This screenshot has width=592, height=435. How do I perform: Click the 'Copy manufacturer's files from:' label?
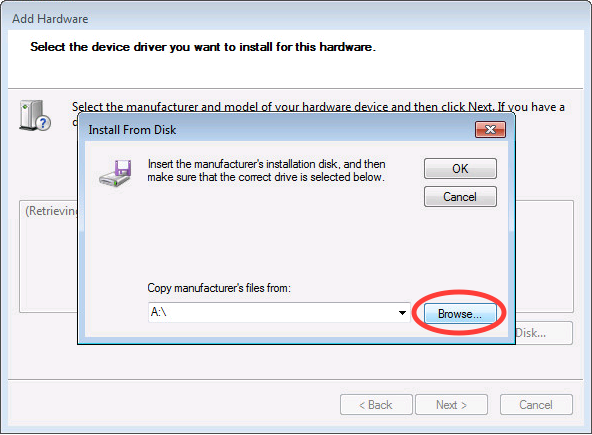(219, 288)
